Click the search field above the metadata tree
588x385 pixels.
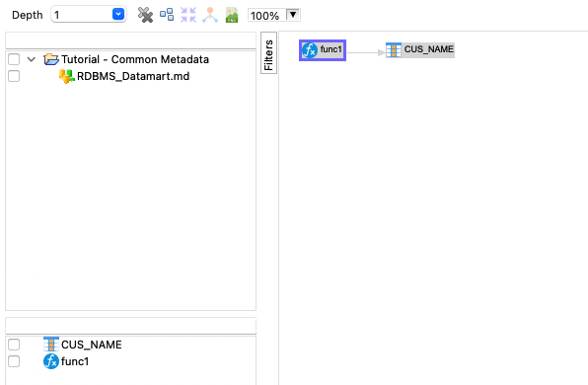tap(130, 40)
